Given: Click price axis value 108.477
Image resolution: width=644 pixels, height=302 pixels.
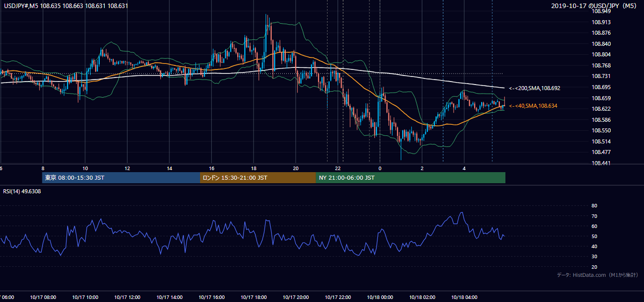Looking at the screenshot, I should click(600, 152).
